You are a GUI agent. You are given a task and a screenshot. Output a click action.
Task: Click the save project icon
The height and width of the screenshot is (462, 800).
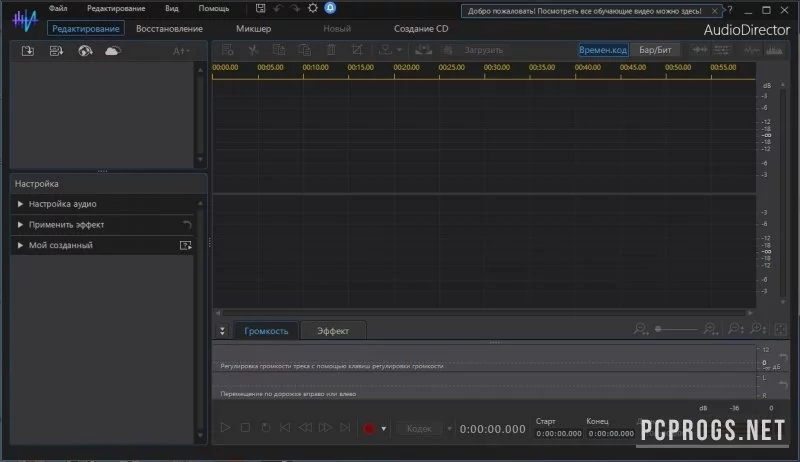pos(260,8)
